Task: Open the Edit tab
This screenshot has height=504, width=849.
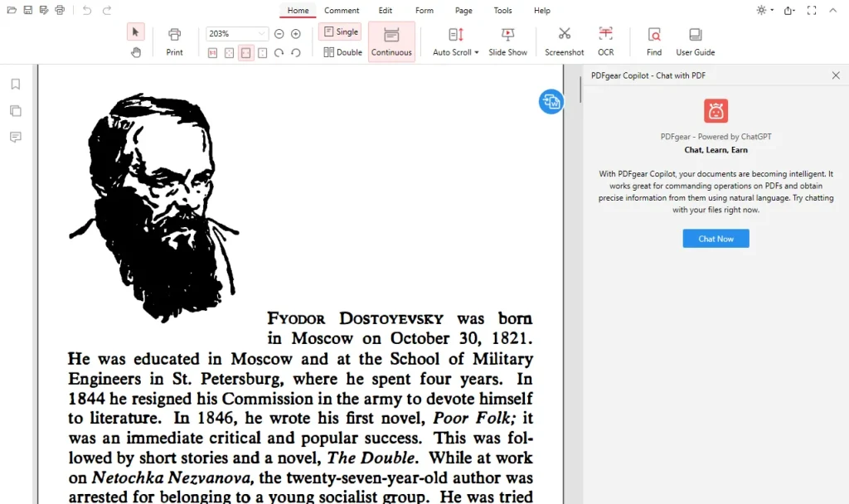Action: (385, 10)
